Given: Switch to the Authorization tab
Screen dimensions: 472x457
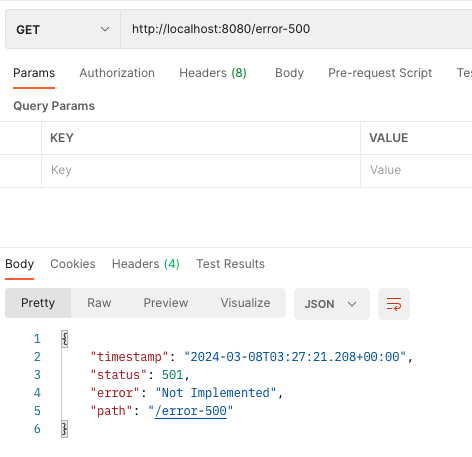Looking at the screenshot, I should (117, 73).
